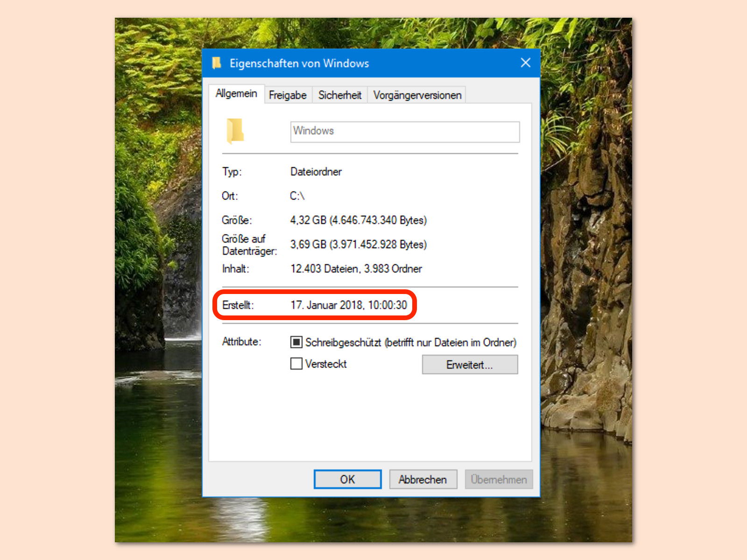Open the Sicherheit tab
This screenshot has width=747, height=560.
pos(340,95)
